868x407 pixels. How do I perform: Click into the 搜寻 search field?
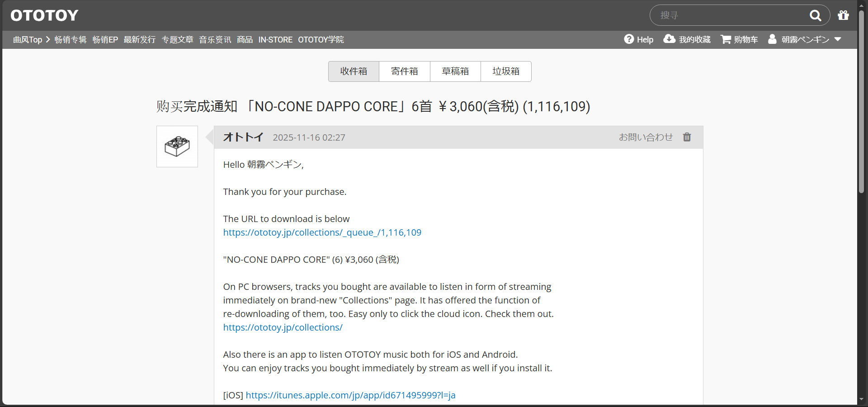[x=728, y=15]
